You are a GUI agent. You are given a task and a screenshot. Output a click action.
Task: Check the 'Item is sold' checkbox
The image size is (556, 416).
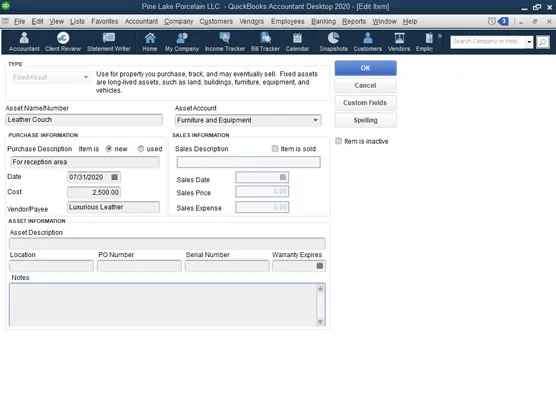pyautogui.click(x=275, y=149)
